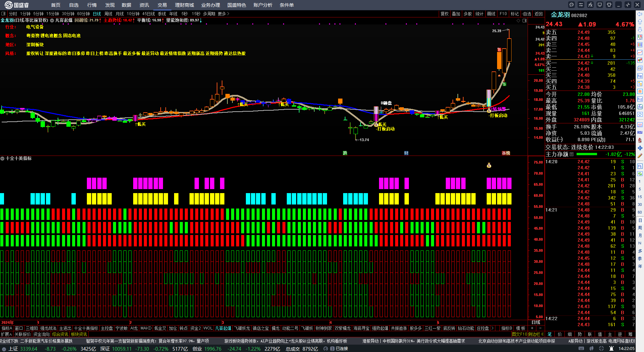Click the F12 trading sidebar icon
The width and height of the screenshot is (644, 352).
click(x=640, y=99)
